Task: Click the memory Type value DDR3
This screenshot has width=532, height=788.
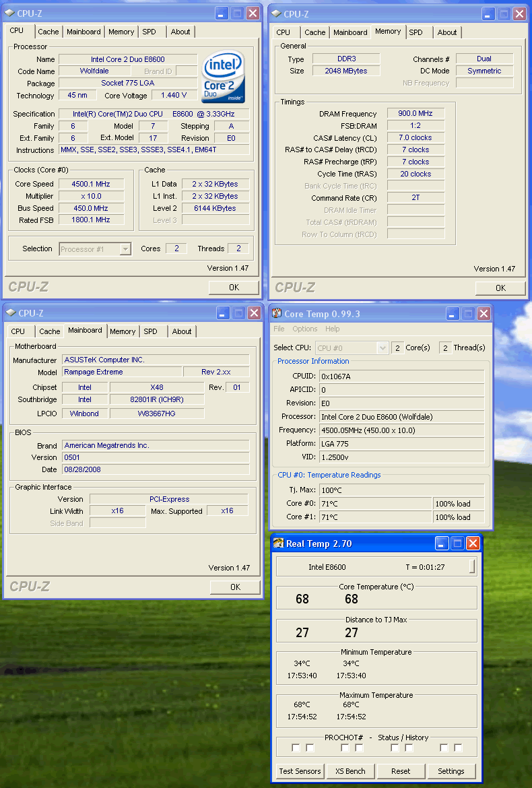Action: pyautogui.click(x=347, y=59)
